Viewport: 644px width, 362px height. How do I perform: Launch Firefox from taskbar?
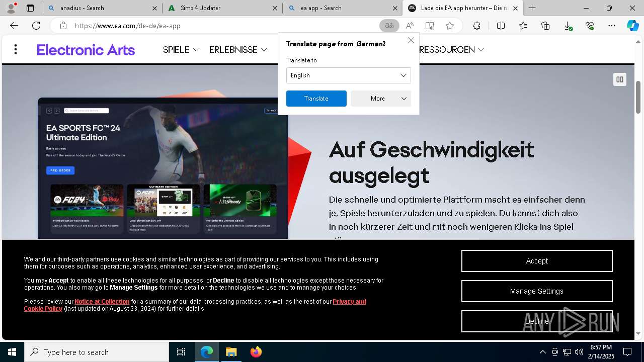click(256, 352)
